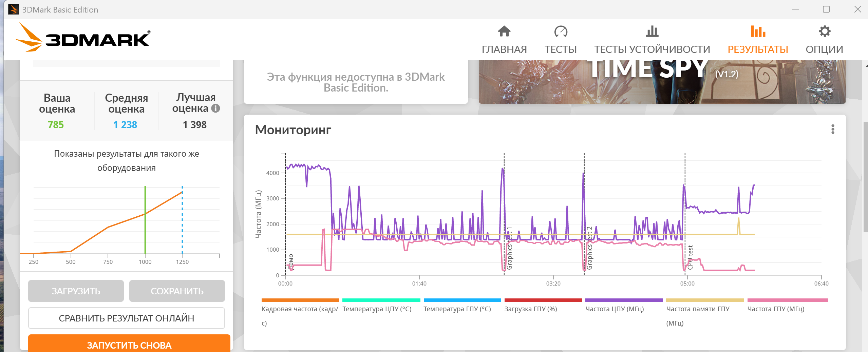This screenshot has height=352, width=868.
Task: Close the 3DMark window
Action: click(x=857, y=9)
